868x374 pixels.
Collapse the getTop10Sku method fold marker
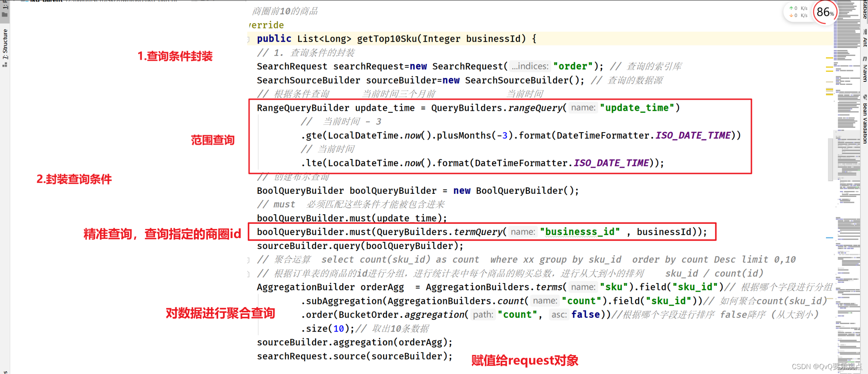pos(248,39)
